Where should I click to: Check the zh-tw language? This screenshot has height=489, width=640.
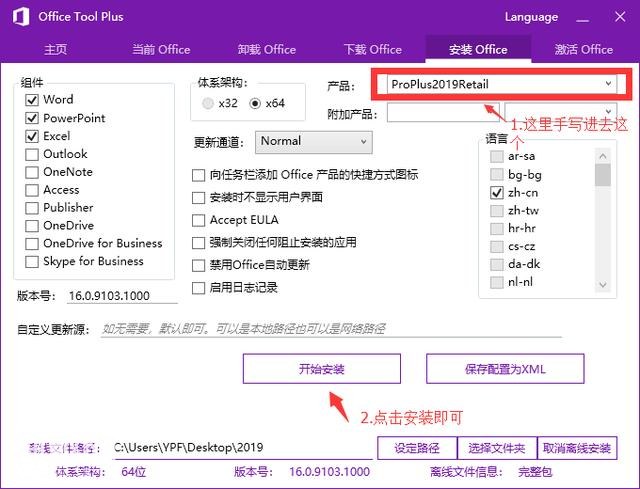click(497, 211)
